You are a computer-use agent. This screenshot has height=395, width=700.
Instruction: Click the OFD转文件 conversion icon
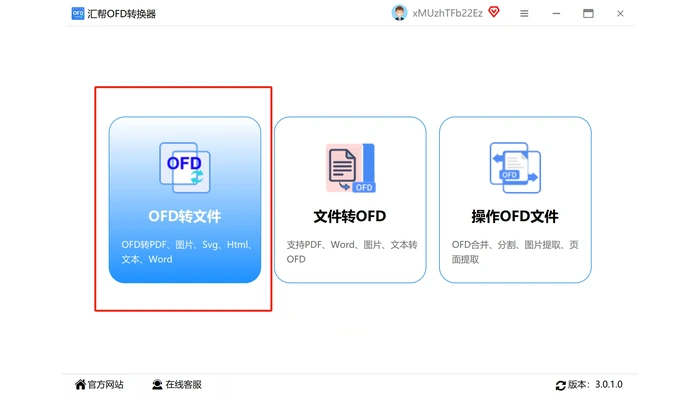(x=185, y=167)
